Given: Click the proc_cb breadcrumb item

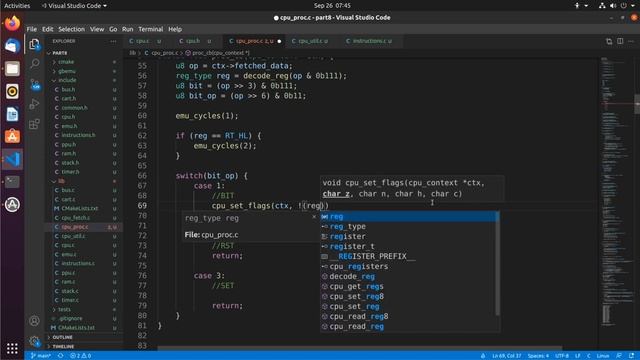Looking at the screenshot, I should pos(218,53).
